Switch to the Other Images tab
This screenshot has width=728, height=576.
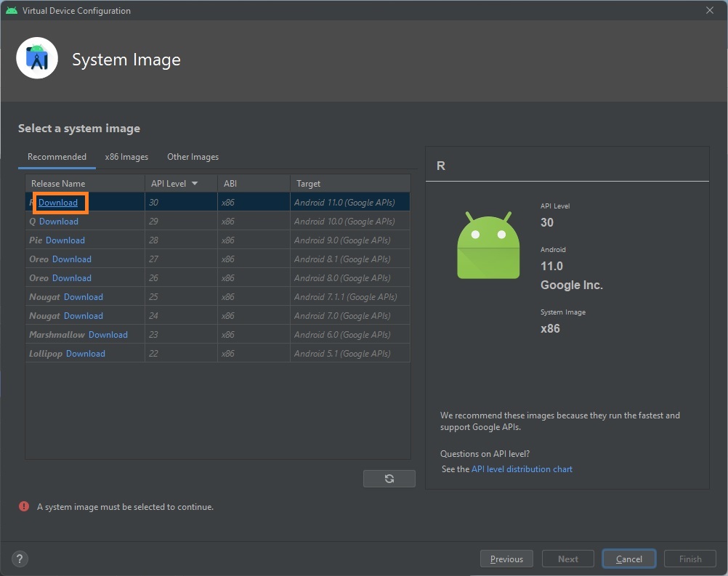(193, 157)
